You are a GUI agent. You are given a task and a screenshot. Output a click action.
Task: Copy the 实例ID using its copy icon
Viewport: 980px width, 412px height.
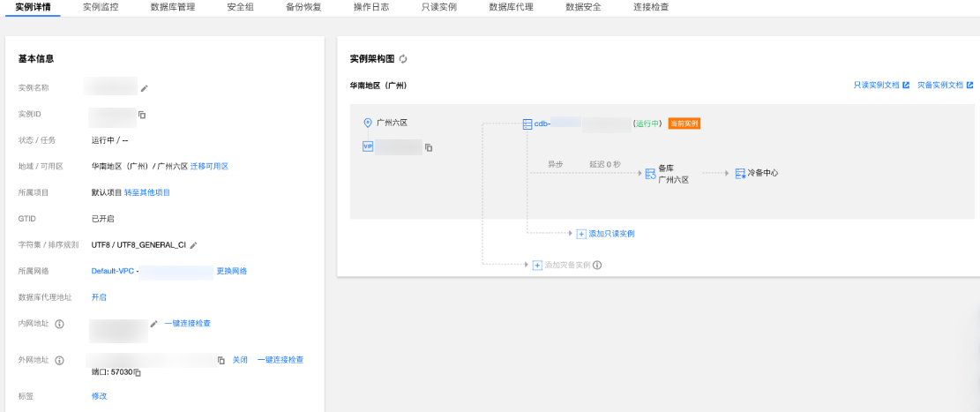tap(142, 115)
